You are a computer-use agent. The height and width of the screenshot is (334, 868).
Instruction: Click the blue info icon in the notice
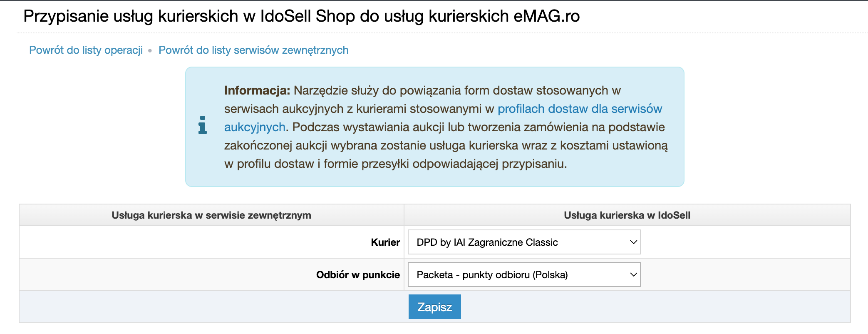203,125
